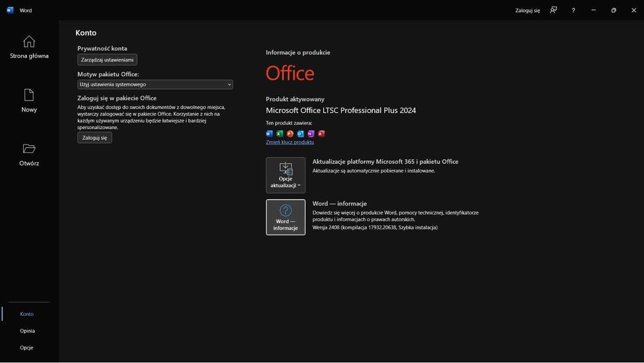The width and height of the screenshot is (644, 363).
Task: Click the Informacje o produkcie heading
Action: [298, 53]
